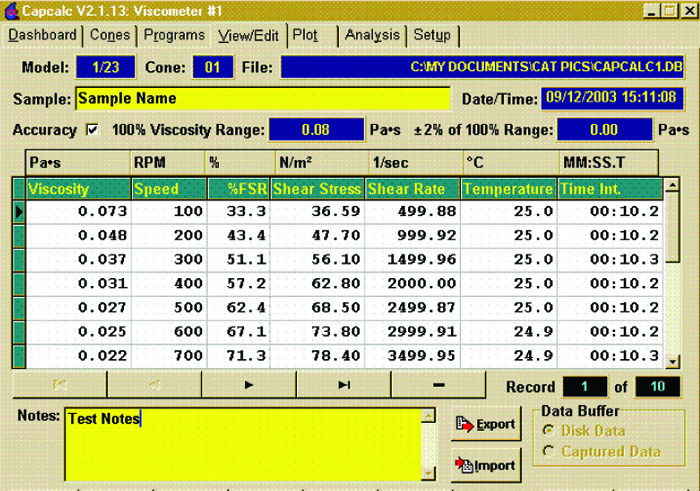Click the Model value 1/23 field

click(105, 67)
